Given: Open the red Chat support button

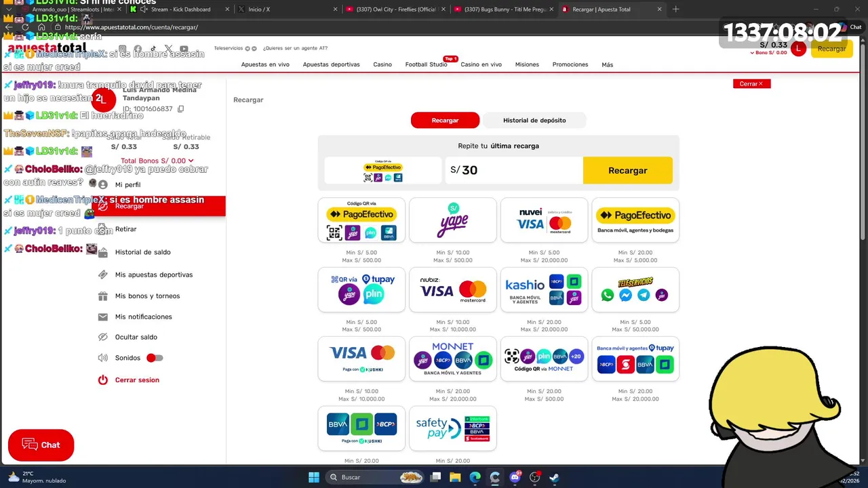Looking at the screenshot, I should pos(41,445).
